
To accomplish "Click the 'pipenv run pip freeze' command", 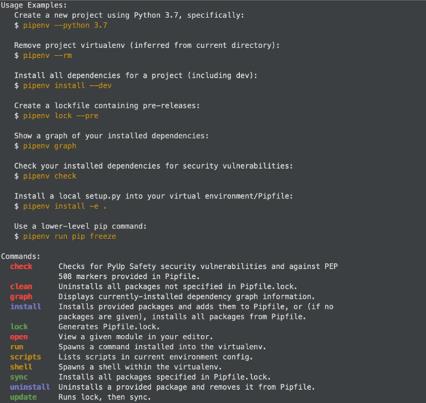I will (70, 236).
